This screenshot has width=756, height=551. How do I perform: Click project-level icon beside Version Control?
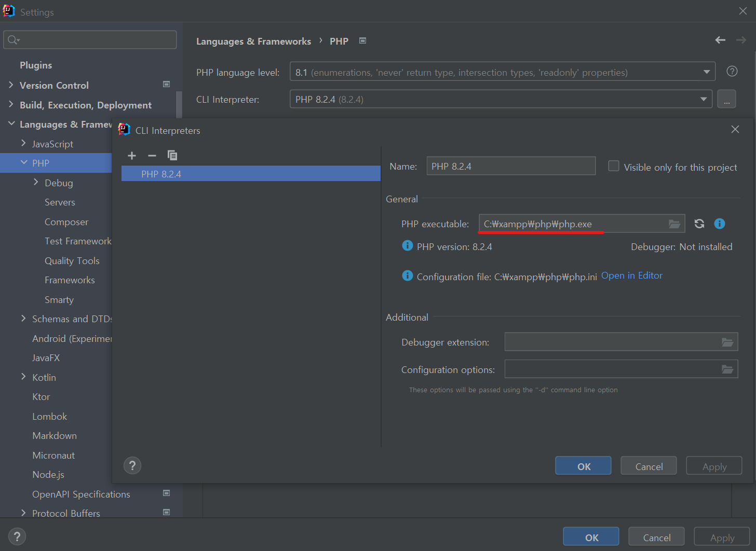click(167, 84)
